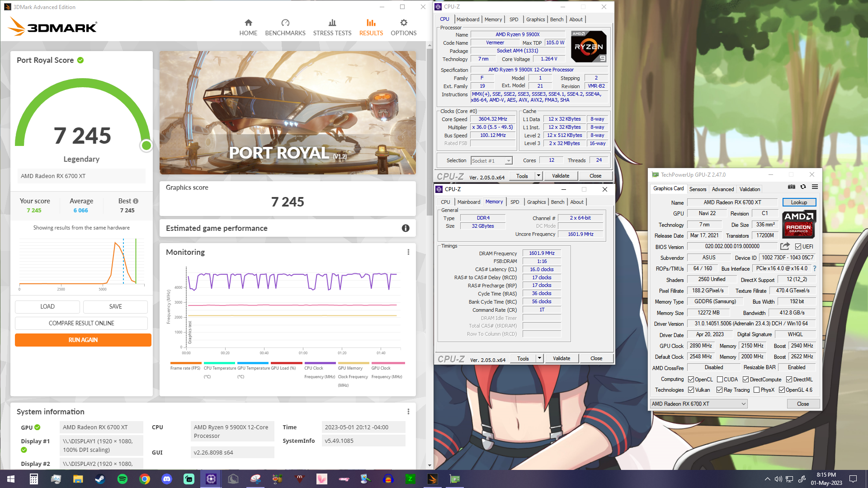The image size is (868, 488).
Task: Open Calculator from the taskbar
Action: (x=33, y=479)
